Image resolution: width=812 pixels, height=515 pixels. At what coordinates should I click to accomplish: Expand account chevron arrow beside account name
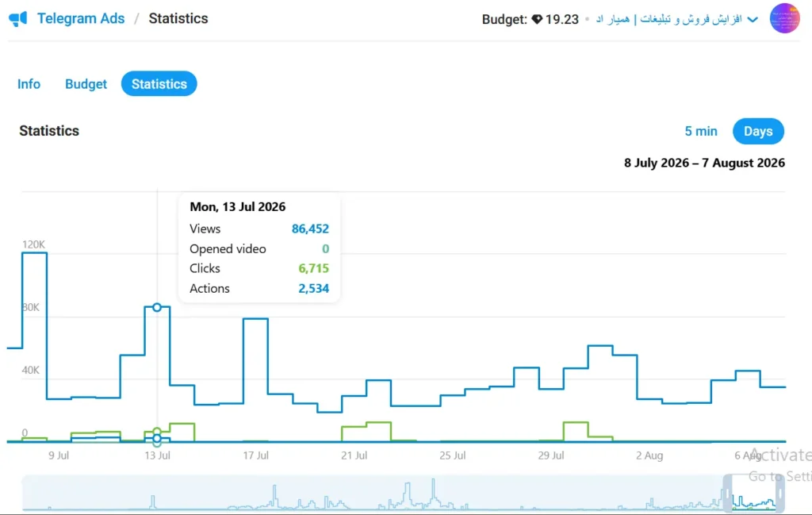(x=753, y=20)
